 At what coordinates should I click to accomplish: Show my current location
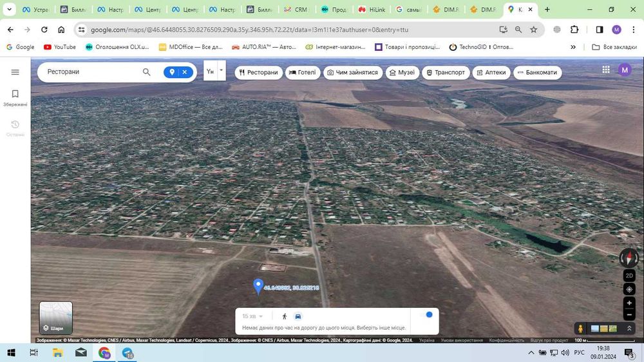(x=629, y=289)
